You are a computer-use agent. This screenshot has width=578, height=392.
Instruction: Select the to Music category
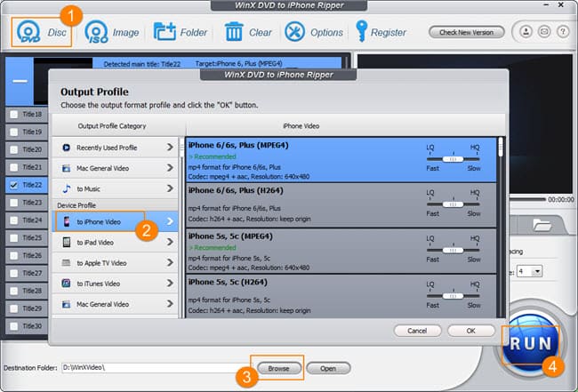(x=115, y=188)
